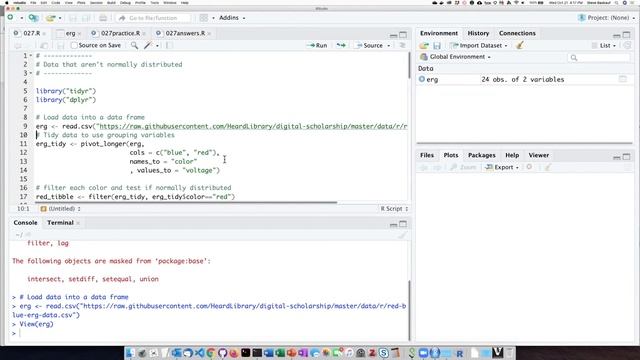
Task: Click the Find/Replace magnifier icon
Action: coord(134,45)
